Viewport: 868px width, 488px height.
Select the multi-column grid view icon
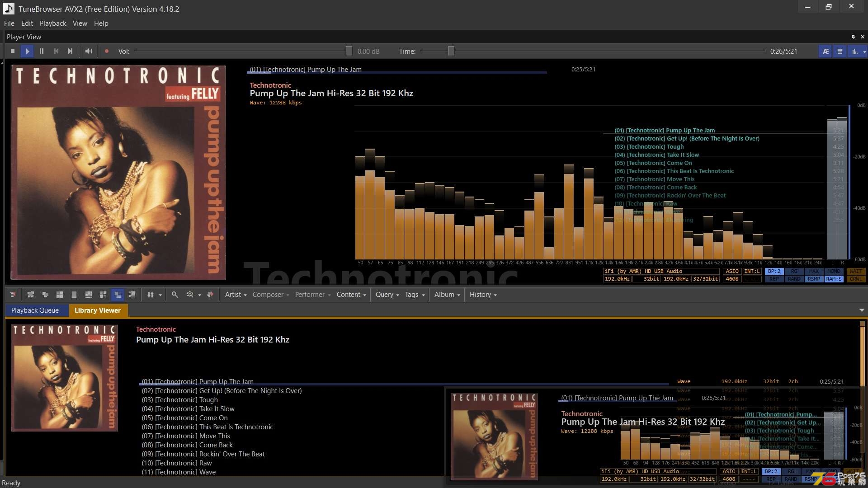coord(89,295)
